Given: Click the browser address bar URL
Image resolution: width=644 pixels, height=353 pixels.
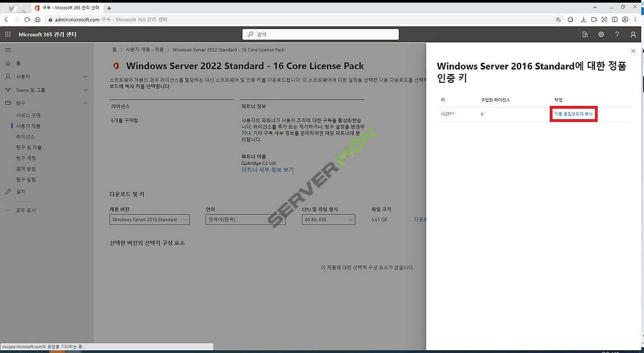Looking at the screenshot, I should (77, 19).
